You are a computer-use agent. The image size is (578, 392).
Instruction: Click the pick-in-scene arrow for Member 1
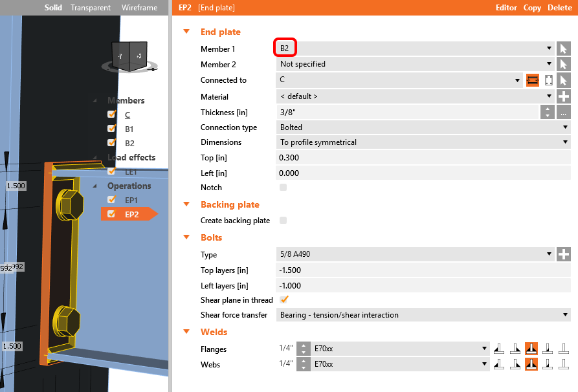[x=563, y=49]
